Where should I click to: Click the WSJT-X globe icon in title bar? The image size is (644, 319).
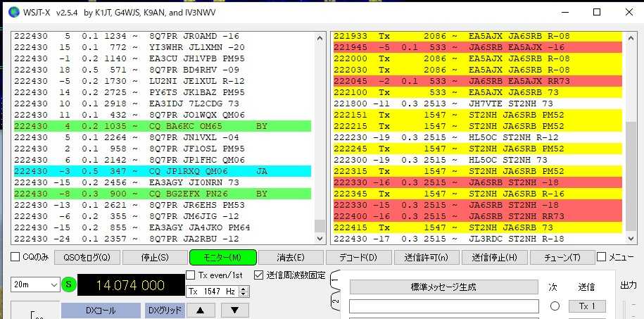[14, 13]
